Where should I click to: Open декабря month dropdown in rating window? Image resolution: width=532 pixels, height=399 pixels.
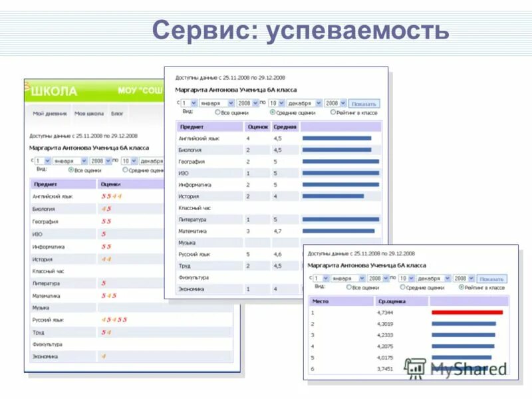point(434,278)
